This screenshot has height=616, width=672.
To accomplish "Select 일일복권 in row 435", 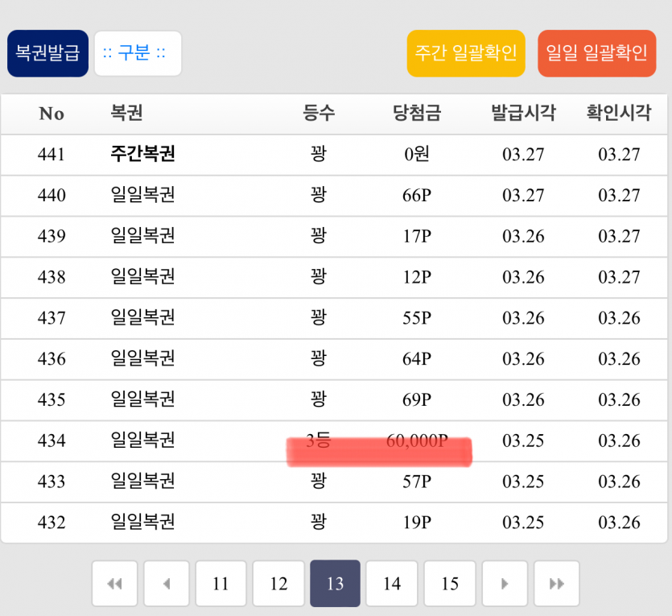I will click(x=142, y=399).
